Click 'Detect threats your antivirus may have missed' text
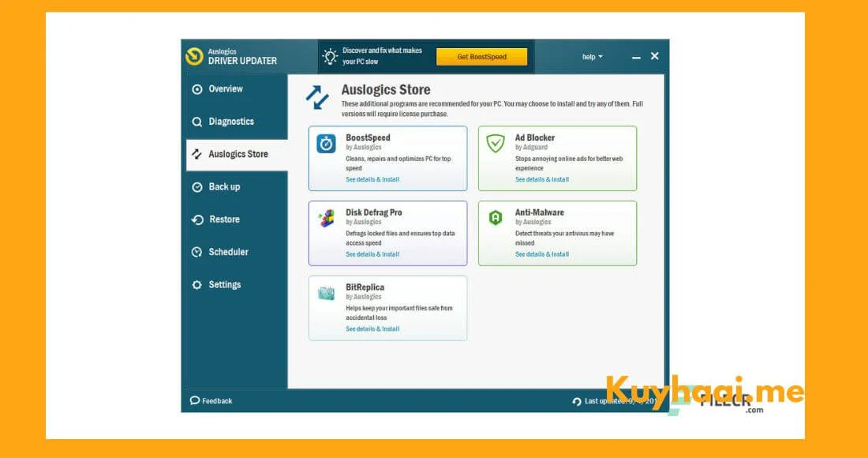 pos(565,238)
